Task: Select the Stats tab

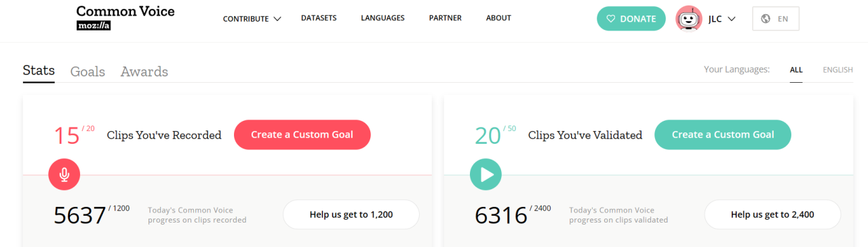Action: (x=39, y=71)
